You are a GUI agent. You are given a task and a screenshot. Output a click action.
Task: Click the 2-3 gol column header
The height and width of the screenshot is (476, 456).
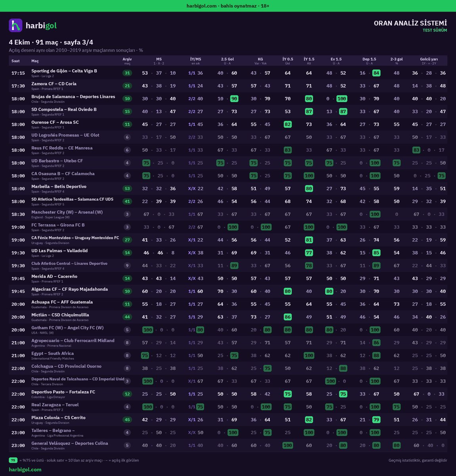(397, 61)
